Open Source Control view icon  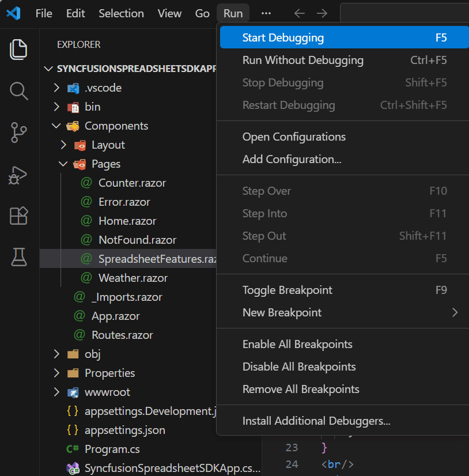coord(19,133)
